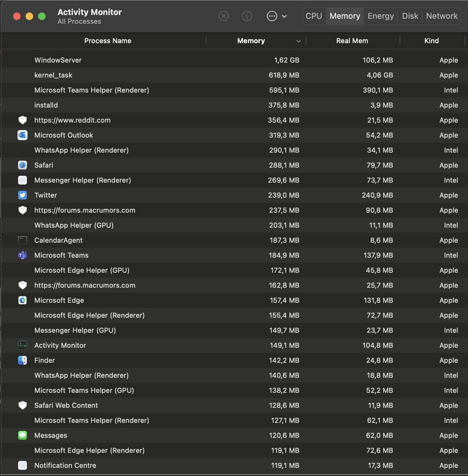This screenshot has height=476, width=468.
Task: Click the Microsoft Outlook app icon
Action: tap(22, 135)
